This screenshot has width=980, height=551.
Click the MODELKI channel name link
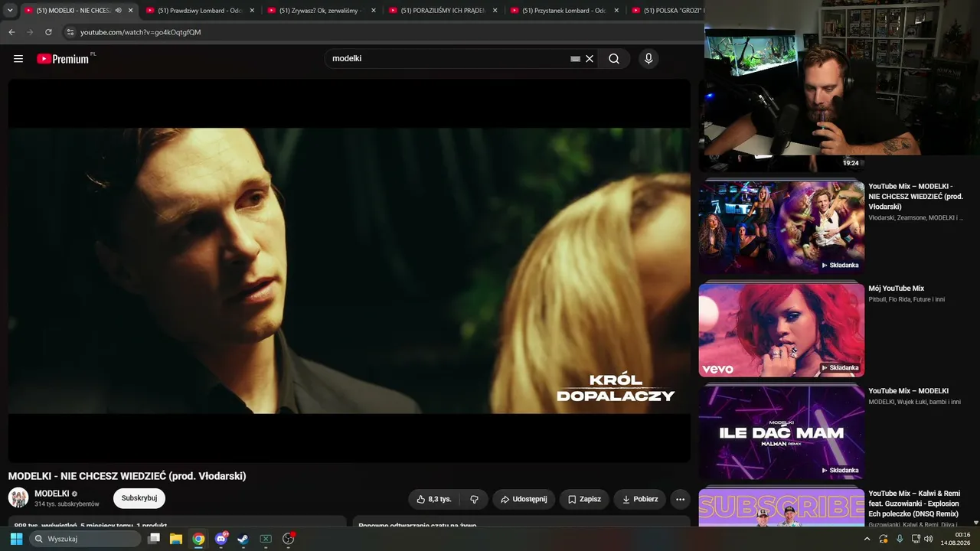tap(52, 494)
